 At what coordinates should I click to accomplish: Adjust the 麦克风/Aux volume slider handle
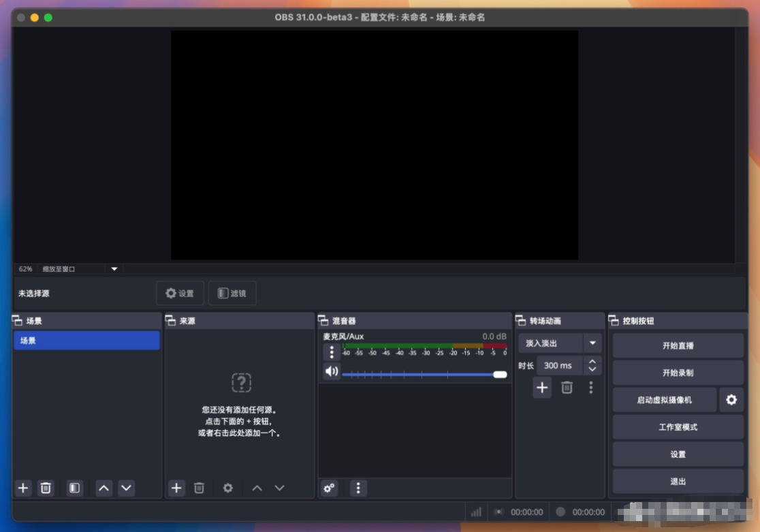500,375
